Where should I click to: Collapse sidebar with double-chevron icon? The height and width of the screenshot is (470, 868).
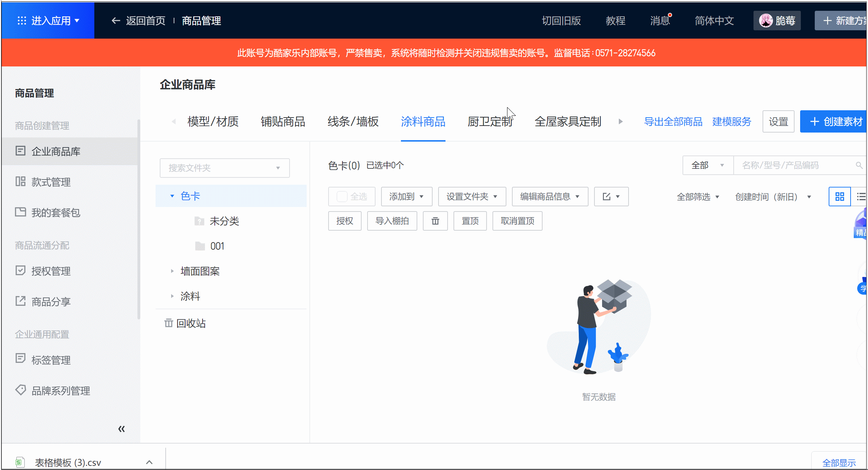click(x=121, y=429)
